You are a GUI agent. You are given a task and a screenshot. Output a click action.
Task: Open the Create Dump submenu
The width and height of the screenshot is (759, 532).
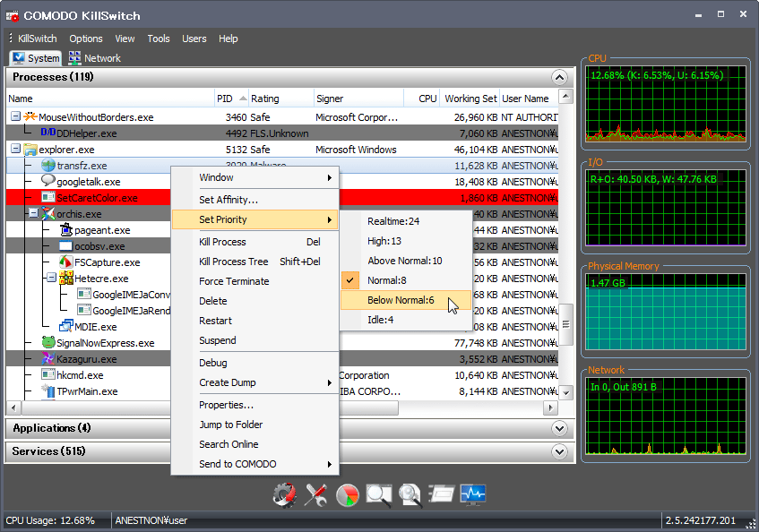(x=254, y=382)
